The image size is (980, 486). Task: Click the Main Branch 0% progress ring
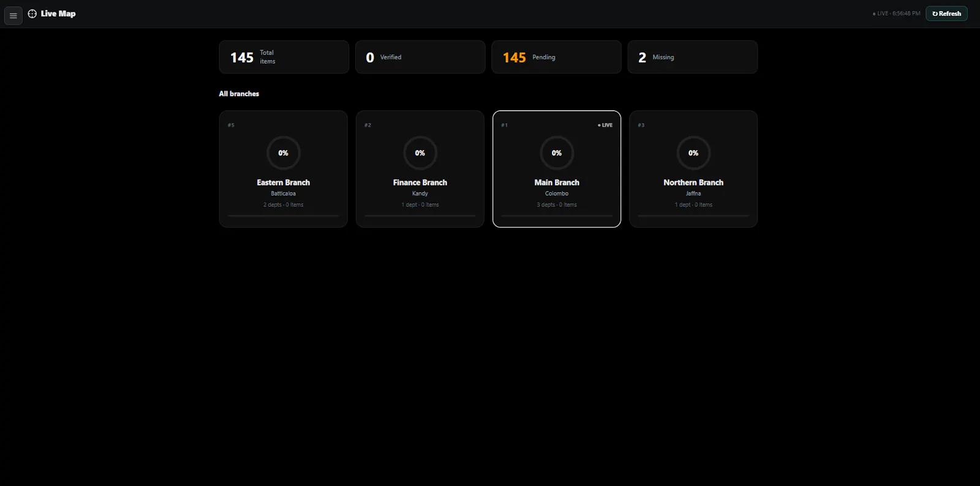pos(557,153)
